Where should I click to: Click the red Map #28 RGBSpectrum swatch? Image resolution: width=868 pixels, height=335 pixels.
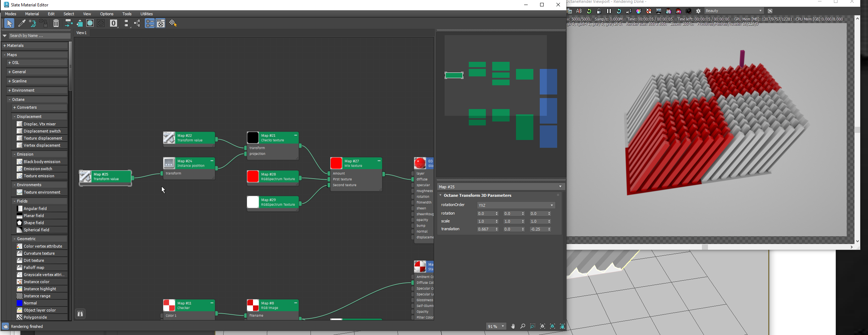253,177
